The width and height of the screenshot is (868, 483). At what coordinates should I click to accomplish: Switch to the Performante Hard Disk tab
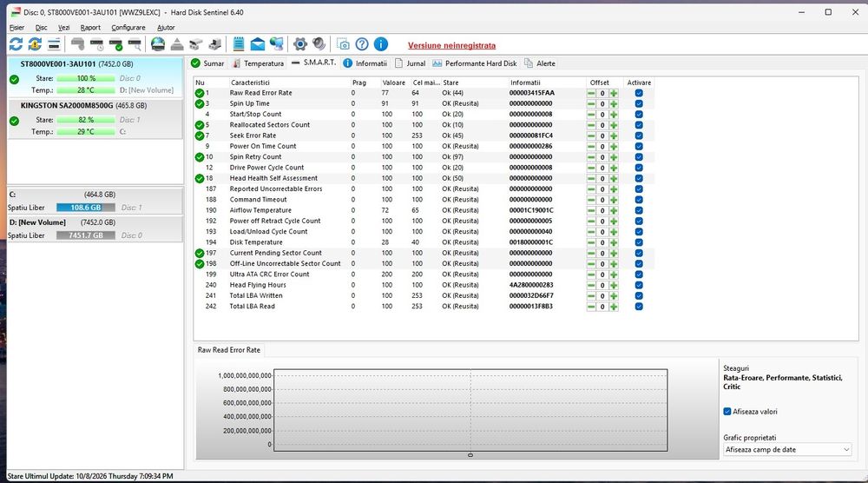475,63
